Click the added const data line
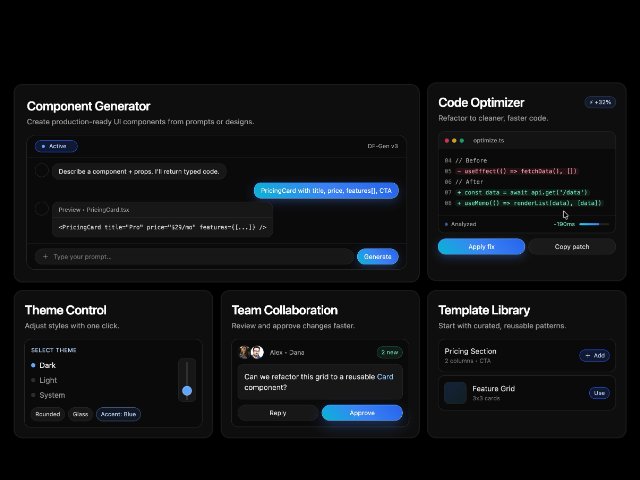 (x=522, y=192)
